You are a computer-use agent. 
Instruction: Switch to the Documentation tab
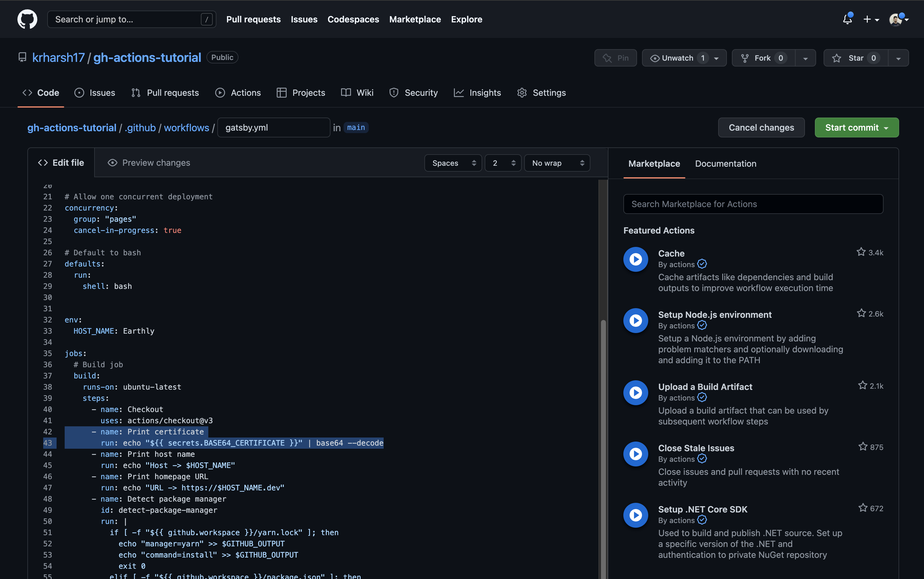(x=725, y=164)
